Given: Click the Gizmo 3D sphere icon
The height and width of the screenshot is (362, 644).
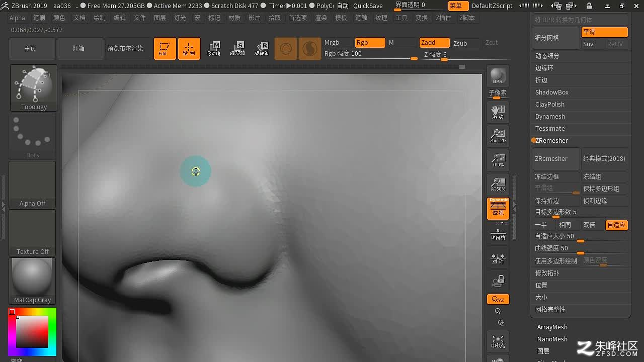Looking at the screenshot, I should tap(286, 49).
